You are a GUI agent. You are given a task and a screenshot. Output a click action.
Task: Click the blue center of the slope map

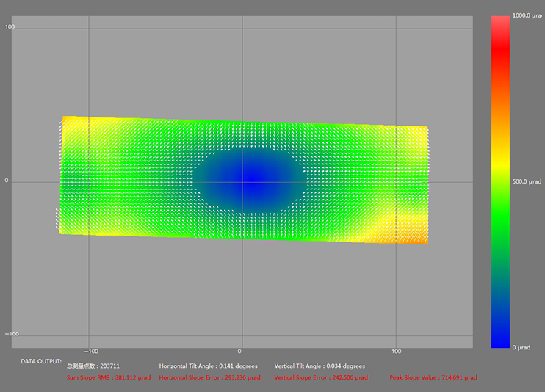pos(250,181)
